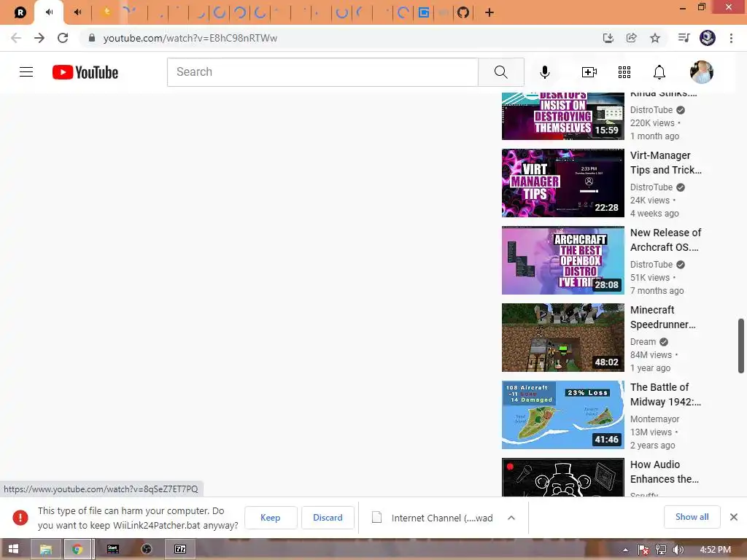Switch to the first tab with R icon

click(x=20, y=12)
